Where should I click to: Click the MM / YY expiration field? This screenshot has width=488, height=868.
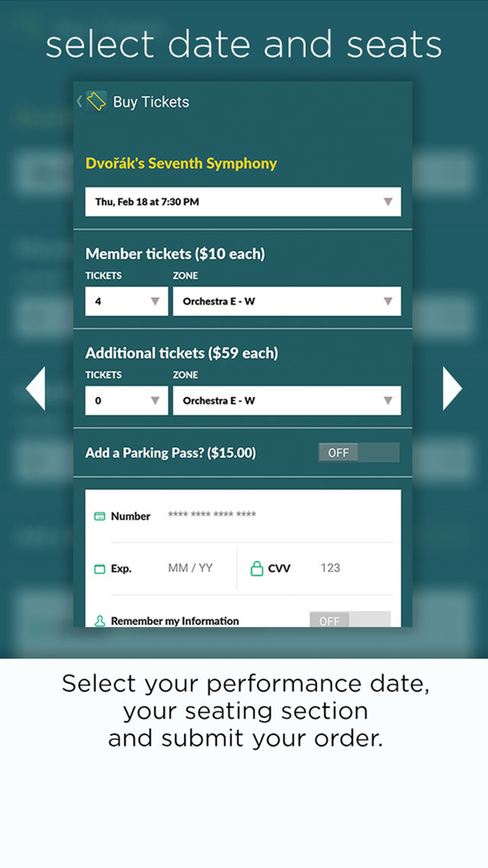pos(191,568)
